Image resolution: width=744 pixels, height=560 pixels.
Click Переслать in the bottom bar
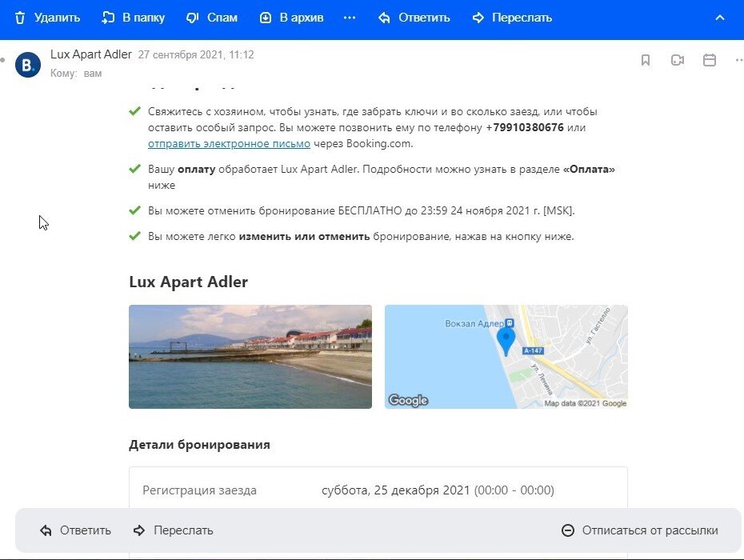173,530
